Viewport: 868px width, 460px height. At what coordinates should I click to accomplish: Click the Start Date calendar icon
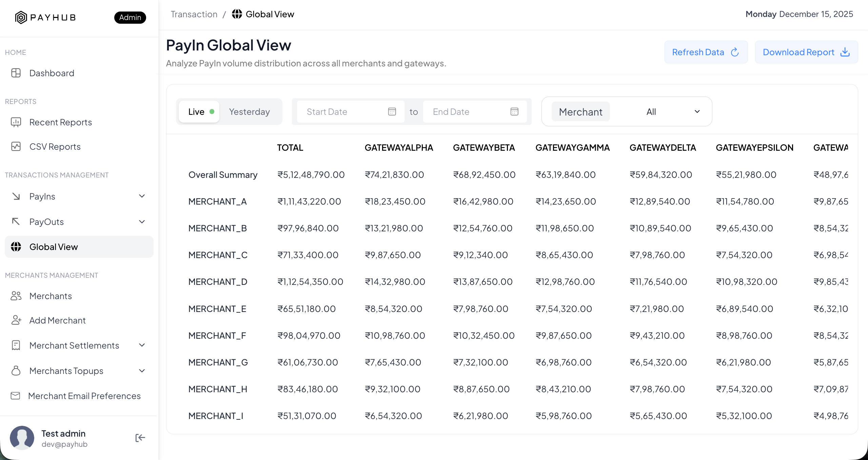pos(392,112)
